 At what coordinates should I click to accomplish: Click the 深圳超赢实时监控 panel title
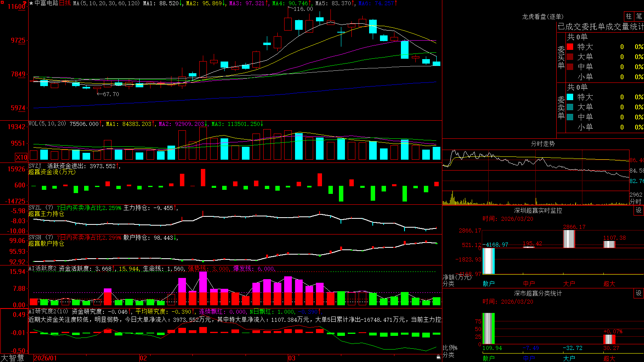(538, 210)
